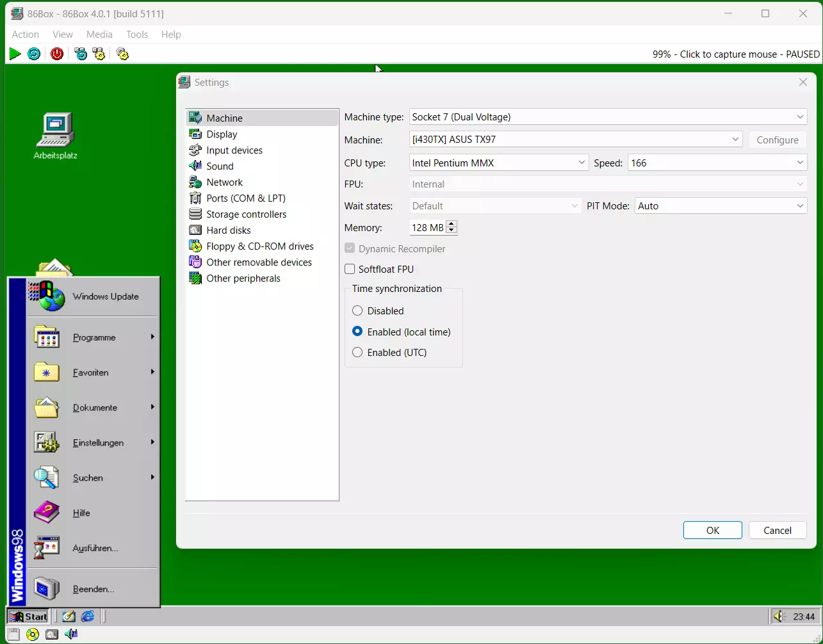Viewport: 823px width, 644px height.
Task: Open the Arbeitsplatz desktop icon
Action: tap(56, 136)
